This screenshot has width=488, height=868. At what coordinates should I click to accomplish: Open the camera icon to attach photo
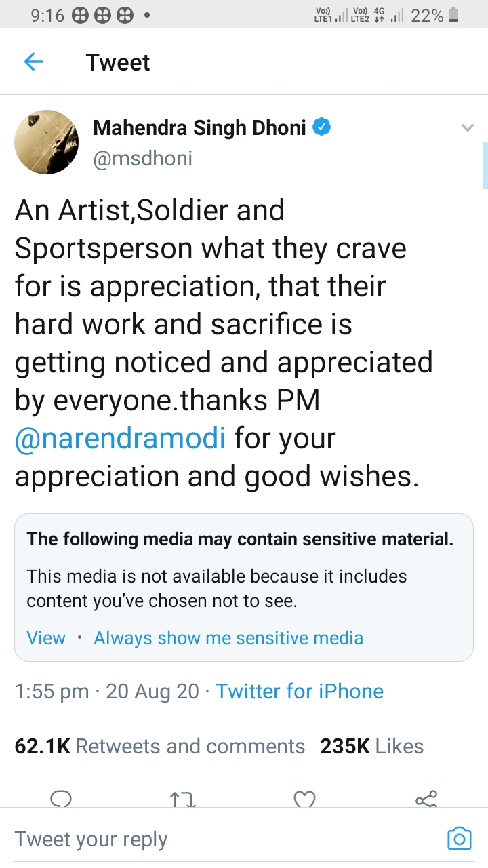(459, 839)
